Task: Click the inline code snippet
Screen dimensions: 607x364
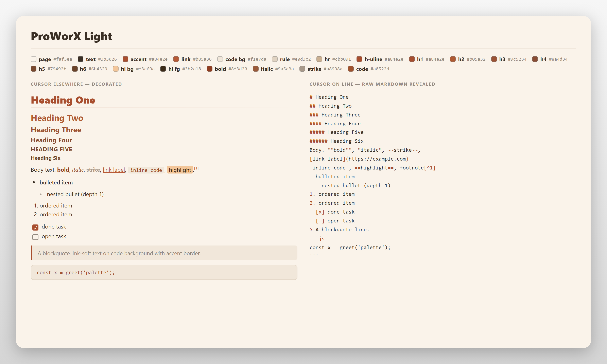Action: (146, 170)
